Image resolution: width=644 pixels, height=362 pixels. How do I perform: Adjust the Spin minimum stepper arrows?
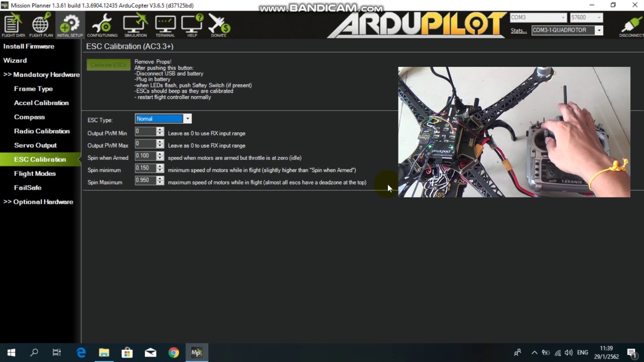tap(160, 168)
